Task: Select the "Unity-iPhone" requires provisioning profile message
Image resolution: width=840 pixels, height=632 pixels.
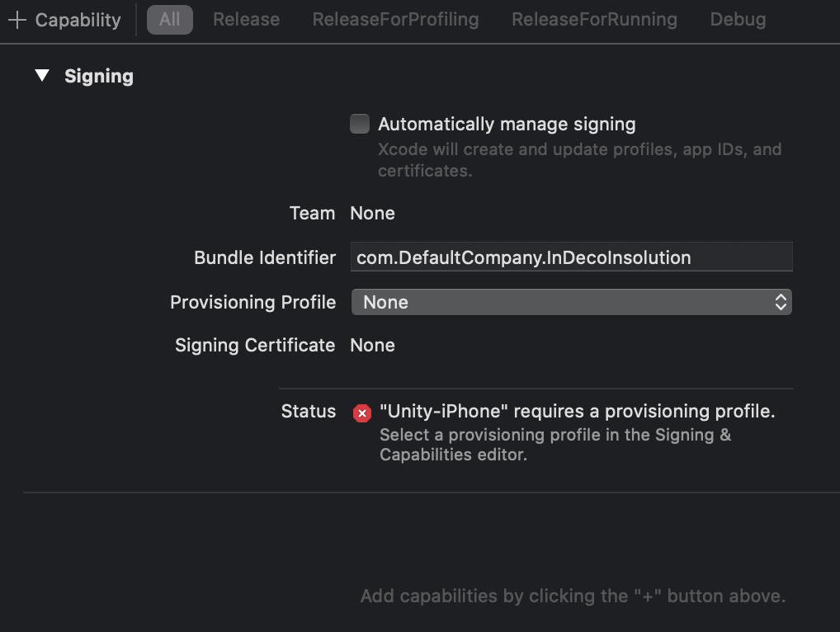Action: coord(577,411)
